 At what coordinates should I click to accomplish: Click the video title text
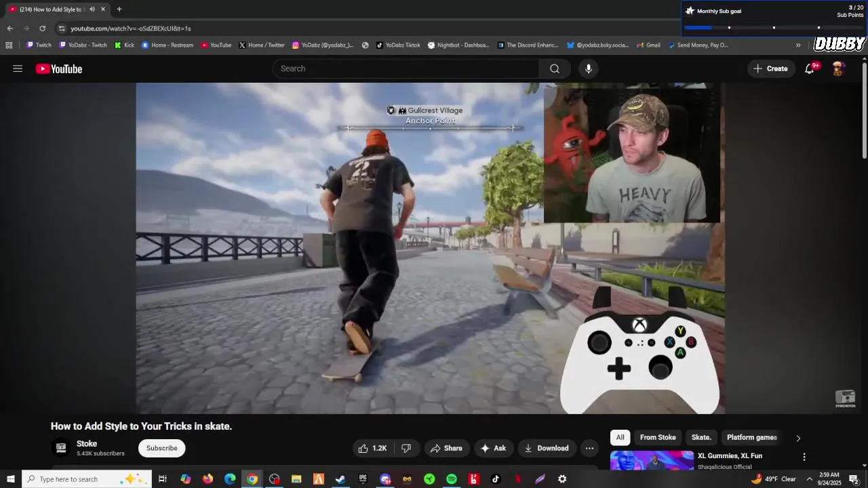(x=141, y=426)
